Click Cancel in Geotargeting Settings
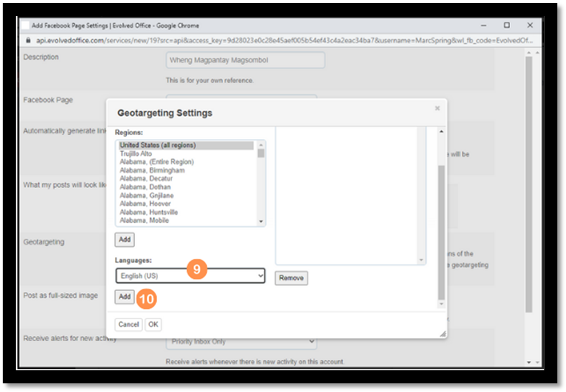566x392 pixels. point(129,325)
